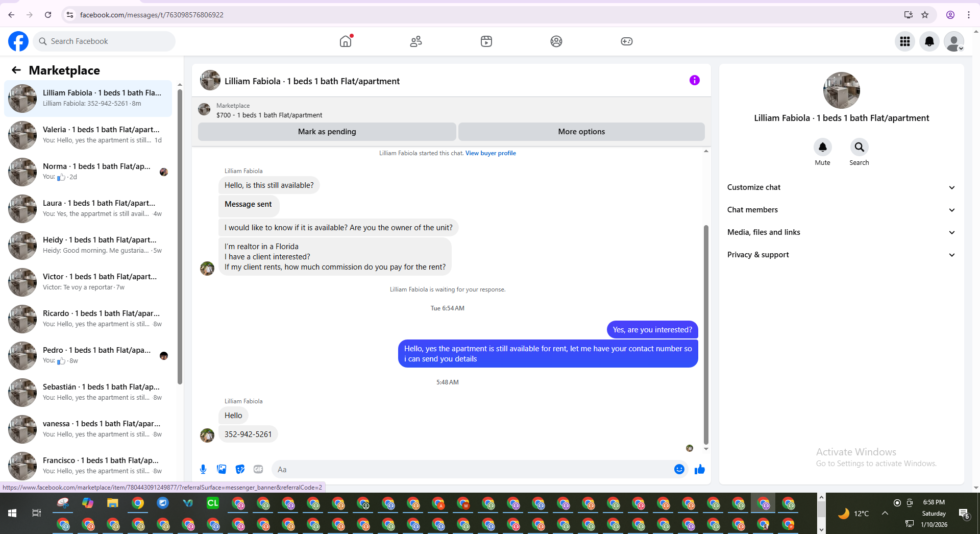
Task: Go back in Chrome browser history
Action: click(11, 15)
